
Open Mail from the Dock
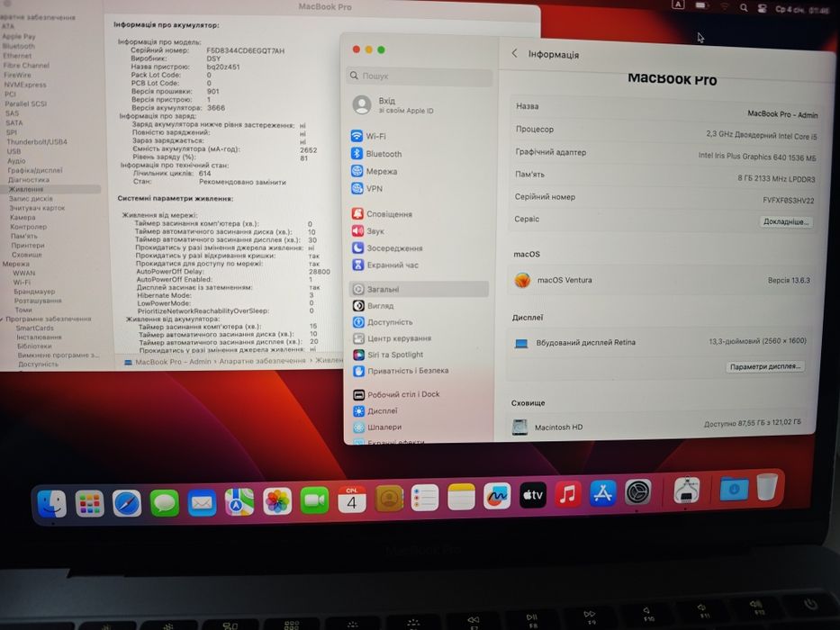coord(202,503)
